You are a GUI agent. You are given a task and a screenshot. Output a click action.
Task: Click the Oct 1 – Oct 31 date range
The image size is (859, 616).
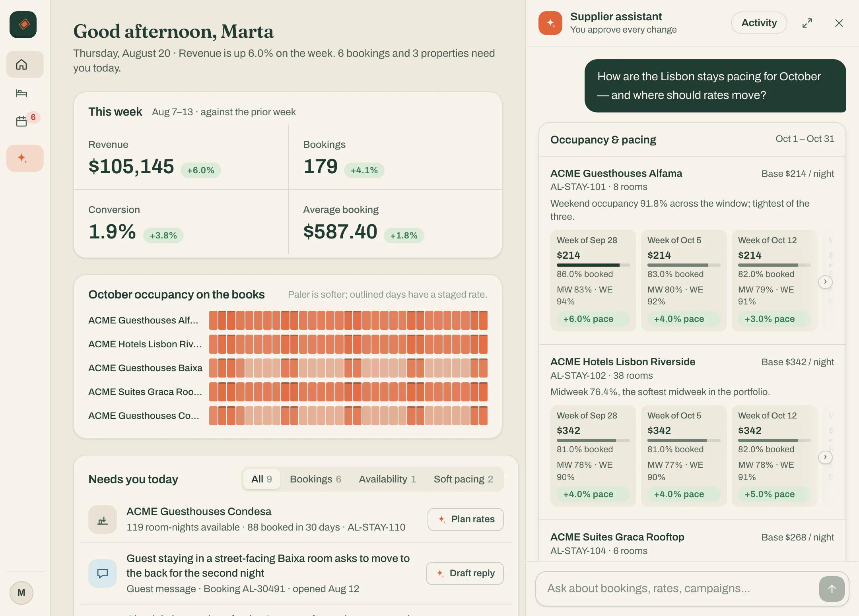point(805,139)
